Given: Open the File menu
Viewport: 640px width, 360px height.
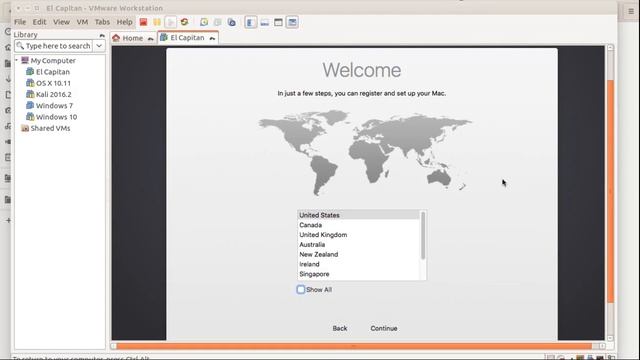Looking at the screenshot, I should (x=20, y=22).
